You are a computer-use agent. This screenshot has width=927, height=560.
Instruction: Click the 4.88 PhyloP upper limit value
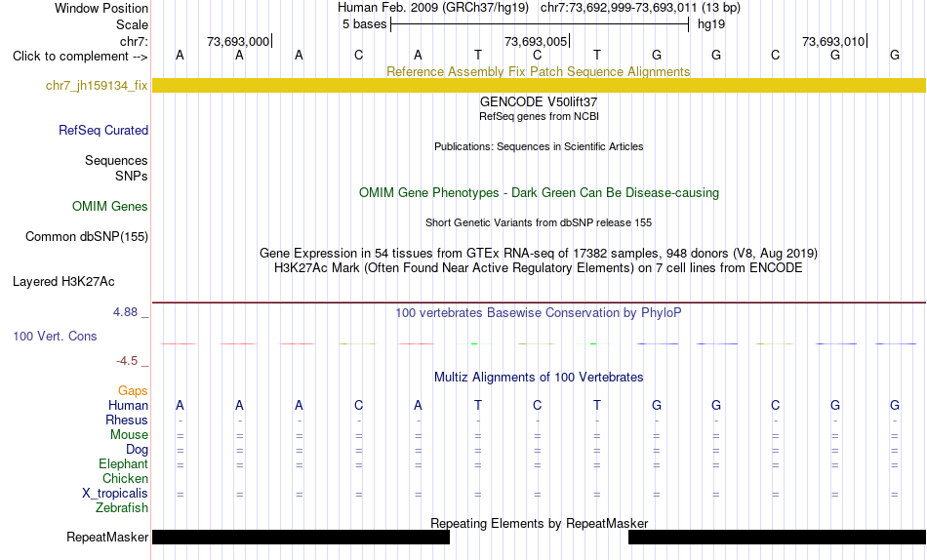tap(125, 312)
